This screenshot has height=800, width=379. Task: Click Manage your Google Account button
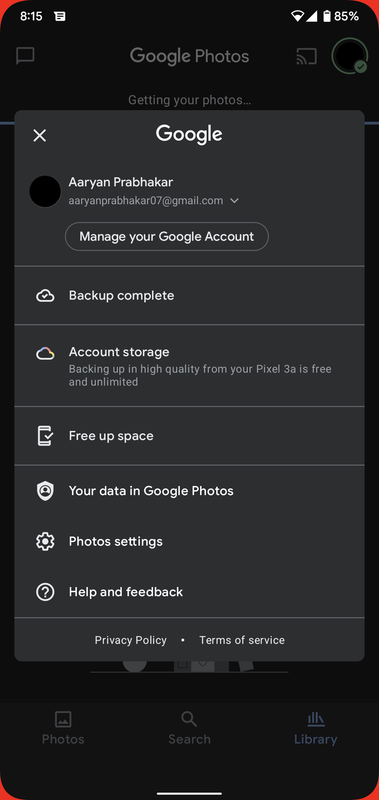(x=167, y=237)
